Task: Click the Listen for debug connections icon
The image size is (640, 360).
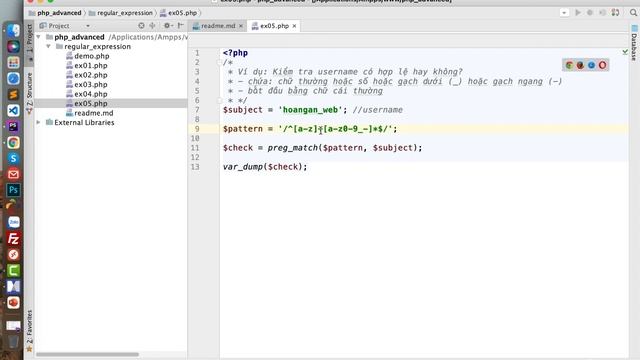Action: (x=602, y=13)
